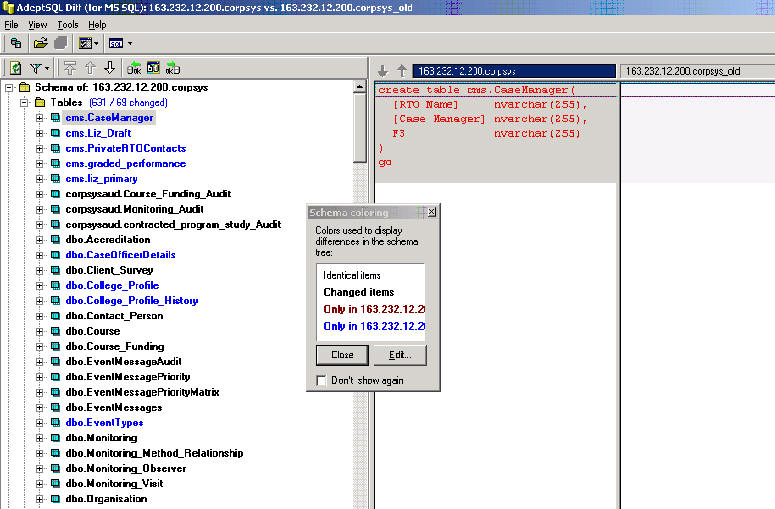Viewport: 775px width, 509px height.
Task: Click the table icon next to dbo.CaseOfficerDetails
Action: point(56,255)
